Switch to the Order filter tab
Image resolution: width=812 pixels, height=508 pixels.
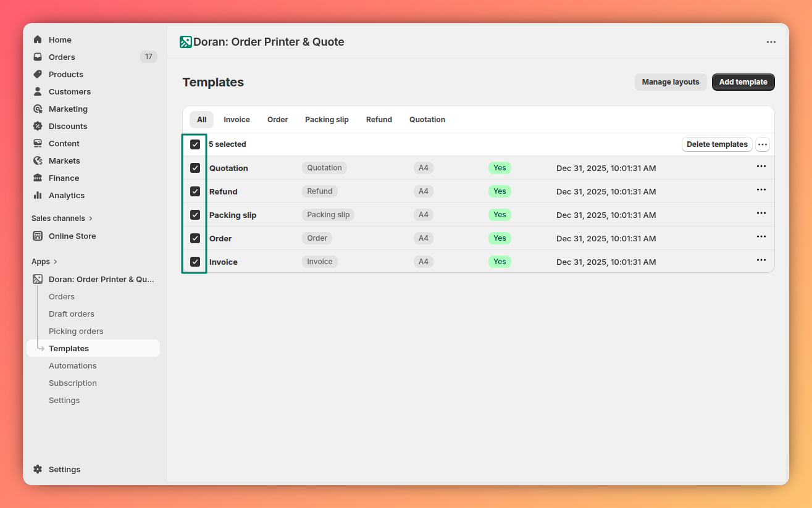tap(278, 120)
